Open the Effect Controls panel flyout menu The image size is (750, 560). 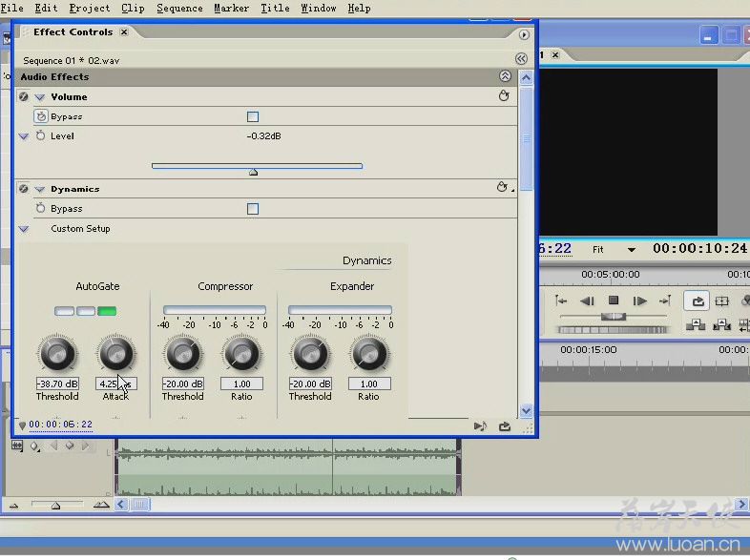pos(524,35)
